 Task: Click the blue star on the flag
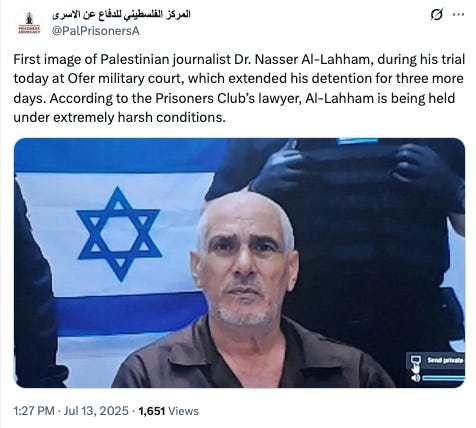tap(118, 234)
